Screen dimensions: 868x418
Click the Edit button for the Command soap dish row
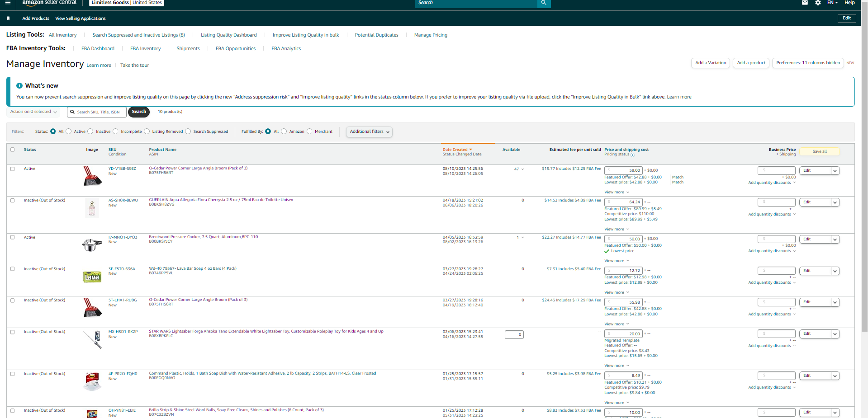click(816, 376)
